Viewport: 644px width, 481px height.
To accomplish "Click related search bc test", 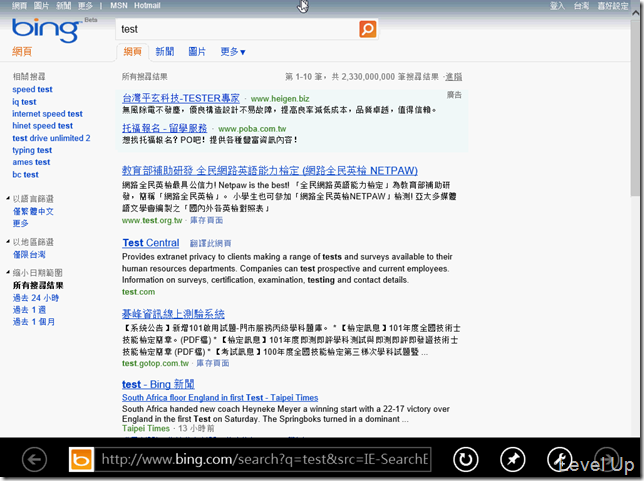I will (x=25, y=175).
